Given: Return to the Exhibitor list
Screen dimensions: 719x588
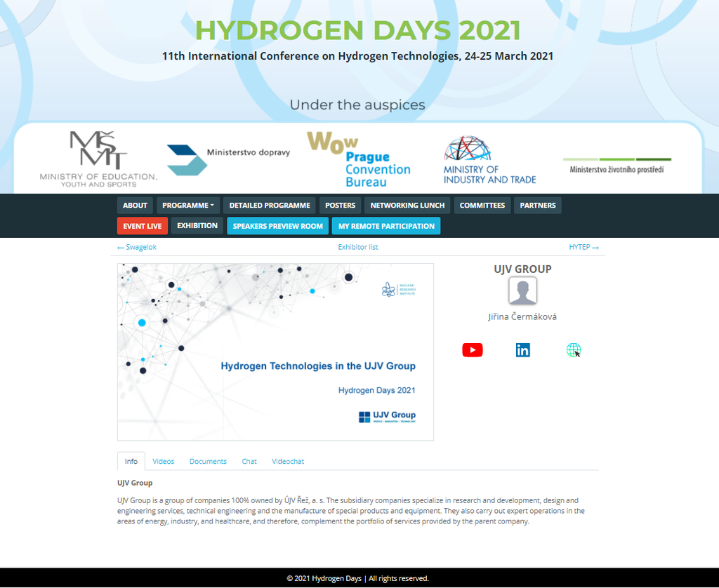Looking at the screenshot, I should click(x=357, y=247).
